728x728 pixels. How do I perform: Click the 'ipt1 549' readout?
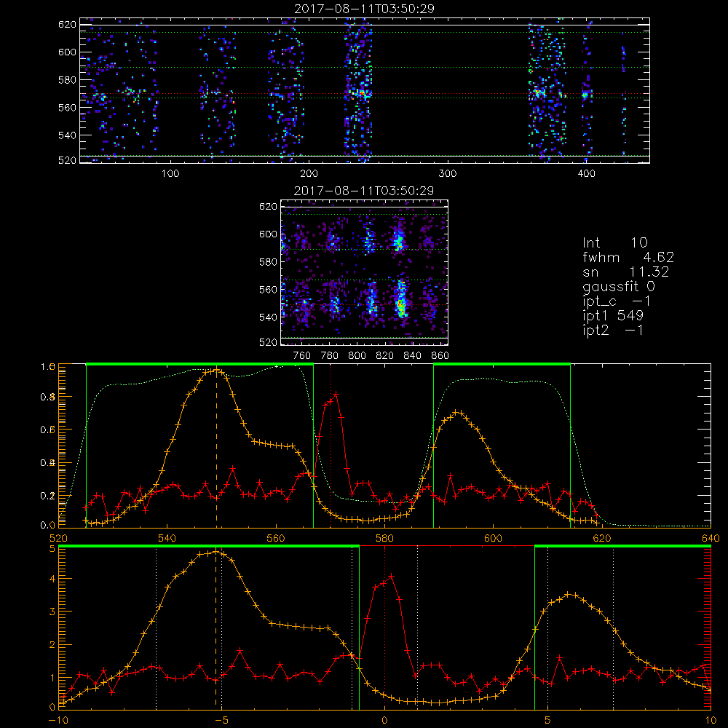[613, 316]
